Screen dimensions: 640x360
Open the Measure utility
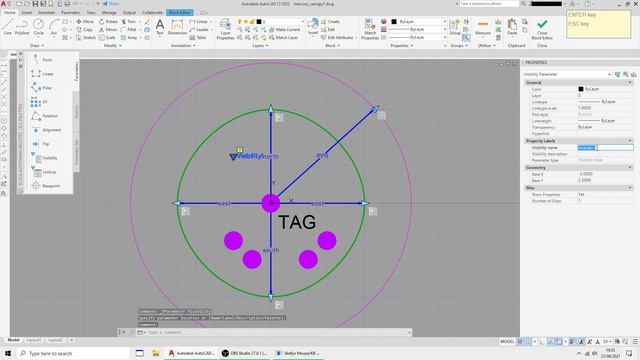pyautogui.click(x=482, y=27)
